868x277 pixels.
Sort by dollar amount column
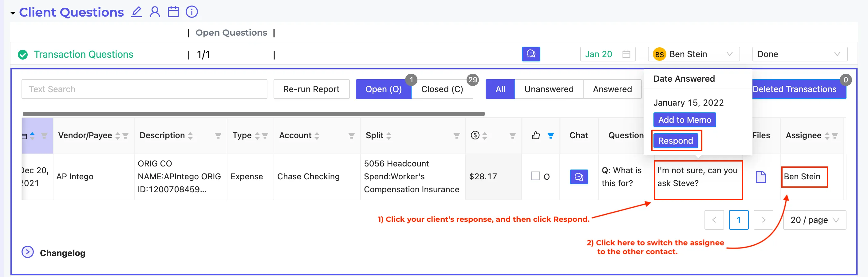click(x=485, y=136)
